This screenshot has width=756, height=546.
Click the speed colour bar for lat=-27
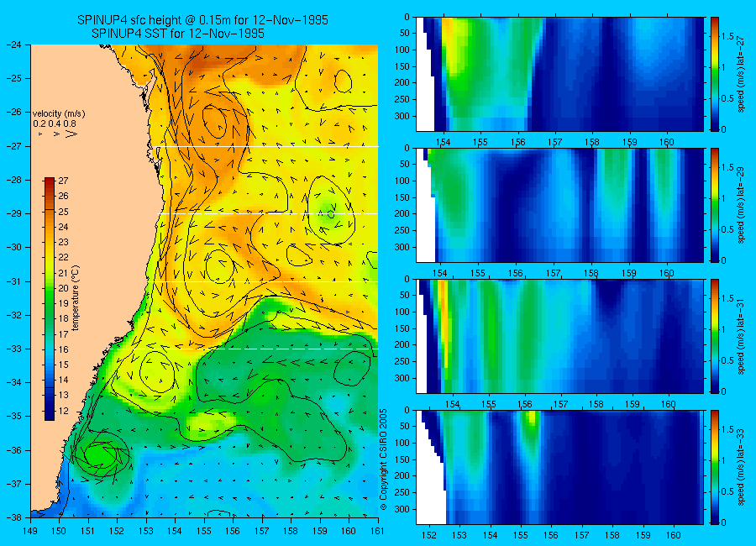(x=715, y=74)
